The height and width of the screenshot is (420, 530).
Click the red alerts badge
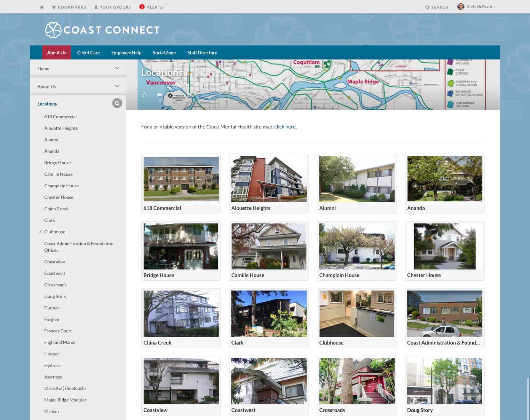(142, 7)
